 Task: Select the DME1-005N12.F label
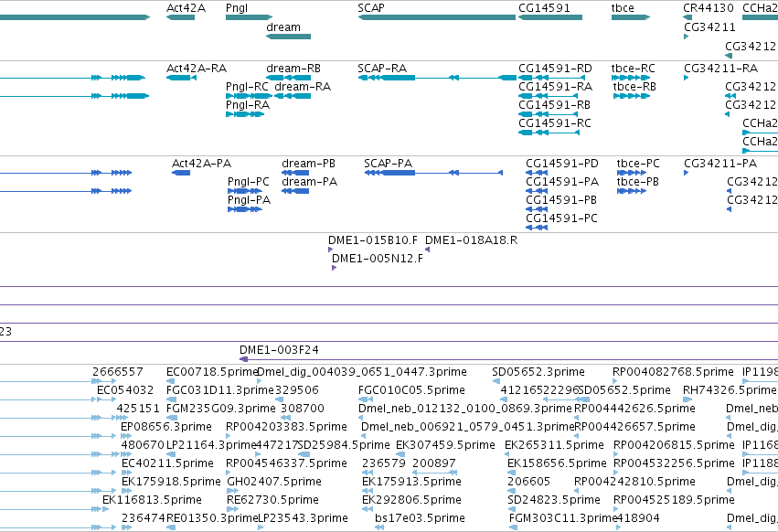(377, 259)
